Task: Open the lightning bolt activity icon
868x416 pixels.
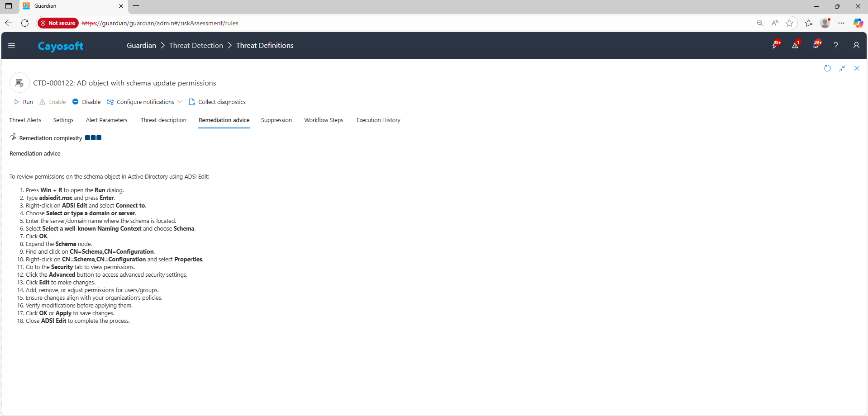Action: click(775, 45)
